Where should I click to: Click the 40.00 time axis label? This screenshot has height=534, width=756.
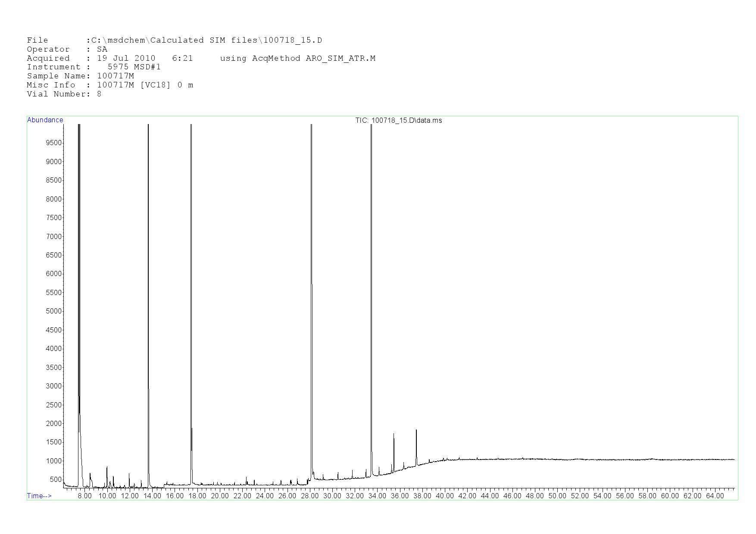(x=444, y=496)
